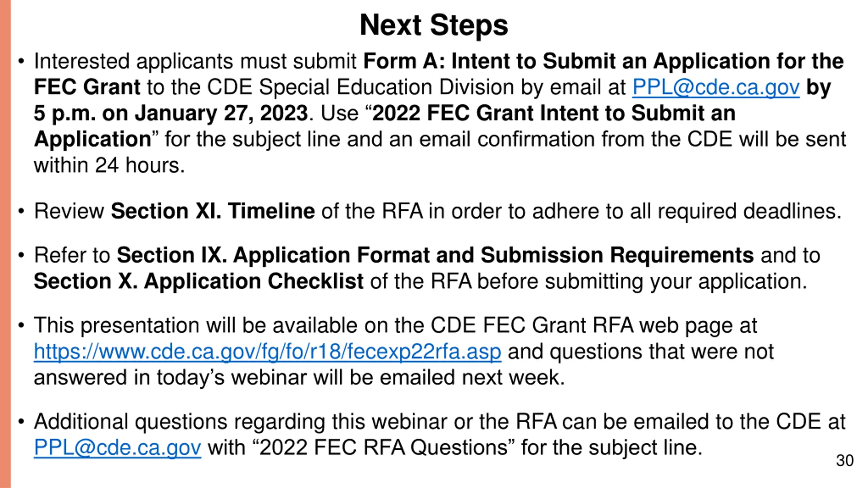
Task: Click the deadline "5 p.m. on January 27, 2023"
Action: (x=171, y=113)
